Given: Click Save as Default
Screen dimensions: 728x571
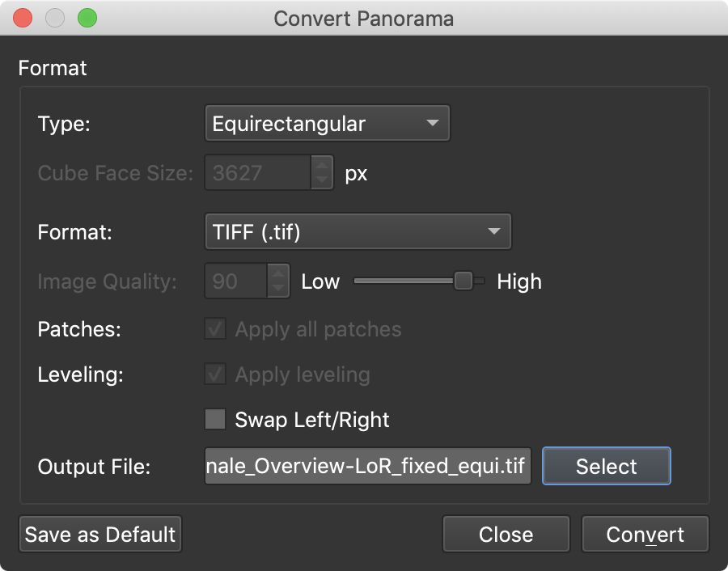Looking at the screenshot, I should coord(99,534).
